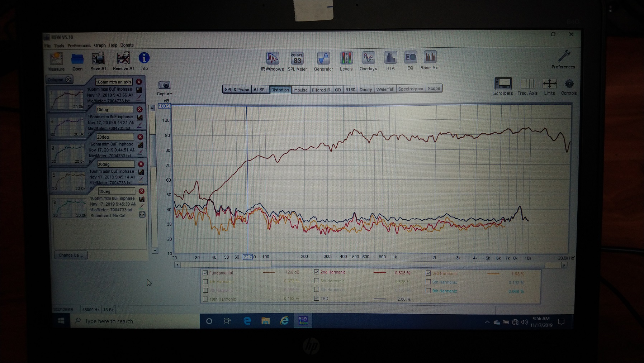Toggle graph Scrollbars icon
Image resolution: width=644 pixels, height=363 pixels.
[503, 83]
